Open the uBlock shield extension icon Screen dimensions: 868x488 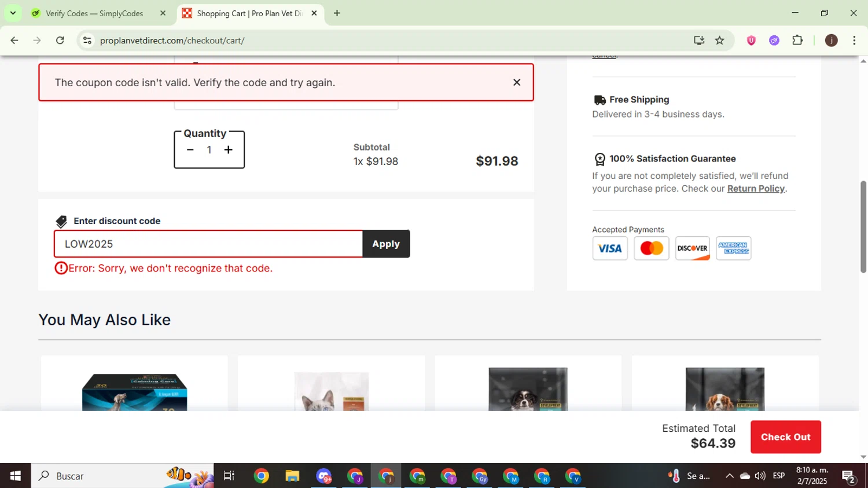click(x=751, y=41)
